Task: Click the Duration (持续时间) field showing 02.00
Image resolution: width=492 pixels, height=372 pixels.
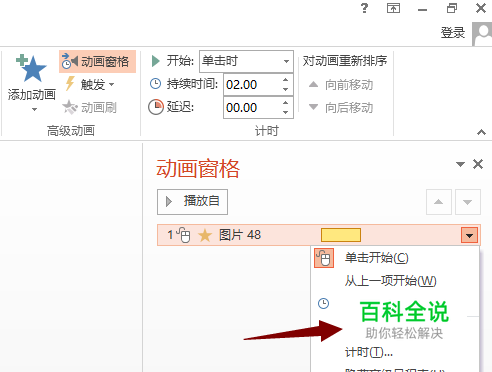Action: (252, 85)
